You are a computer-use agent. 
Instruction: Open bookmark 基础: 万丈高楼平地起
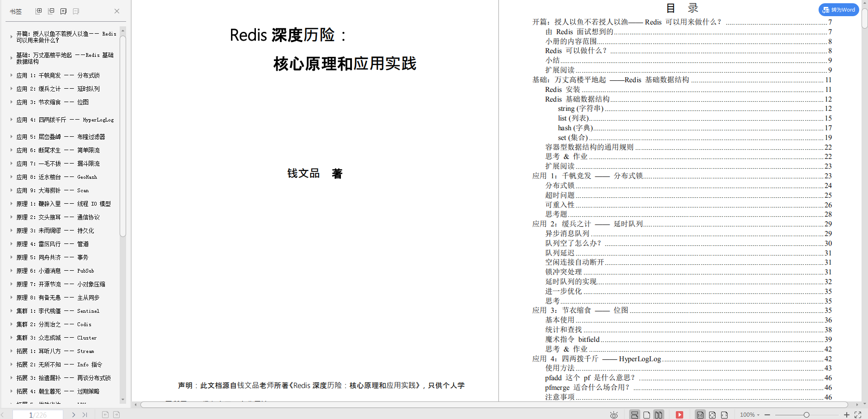65,58
